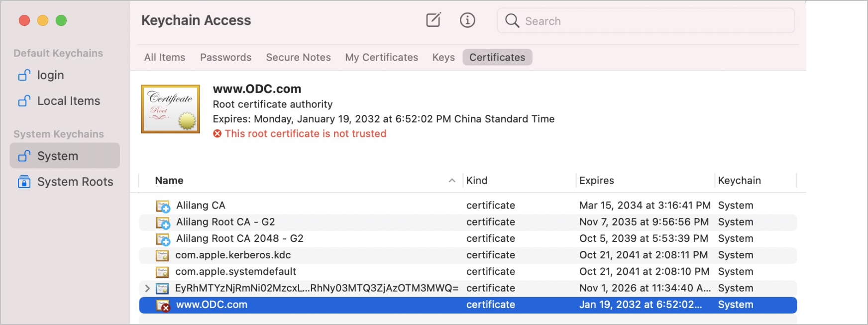The width and height of the screenshot is (868, 325).
Task: Click expiry Oct 21, 2041 at 2:08:11 PM
Action: click(x=644, y=255)
